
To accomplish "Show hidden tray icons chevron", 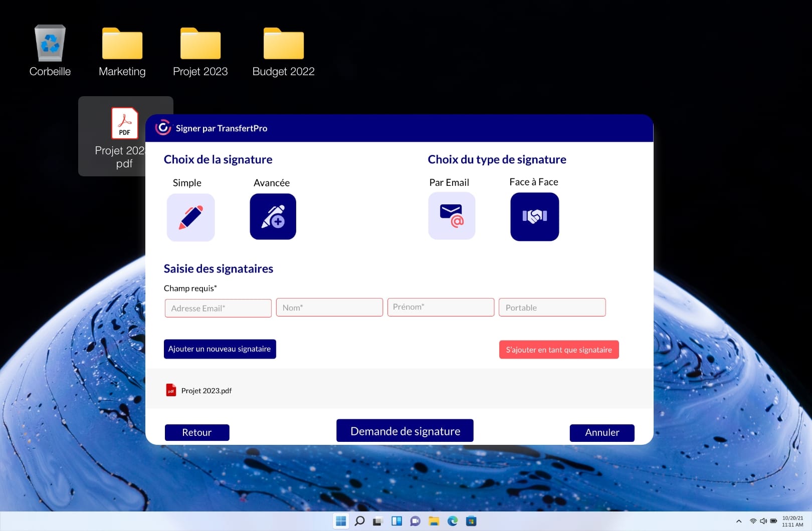I will [x=739, y=521].
